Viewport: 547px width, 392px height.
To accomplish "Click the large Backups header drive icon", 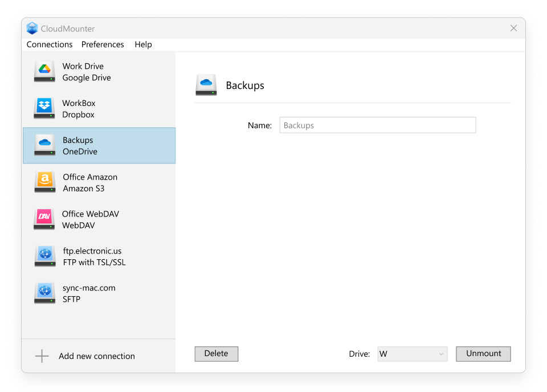I will (206, 85).
